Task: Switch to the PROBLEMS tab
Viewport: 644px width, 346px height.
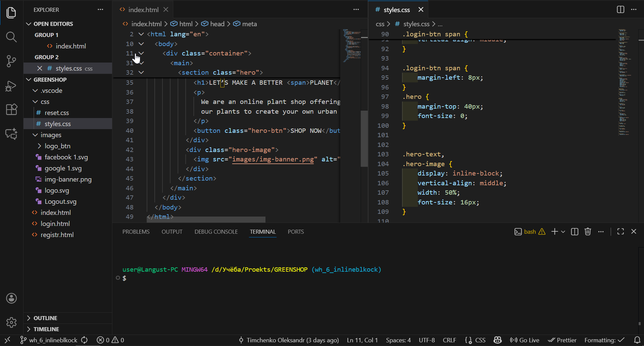Action: pos(136,232)
